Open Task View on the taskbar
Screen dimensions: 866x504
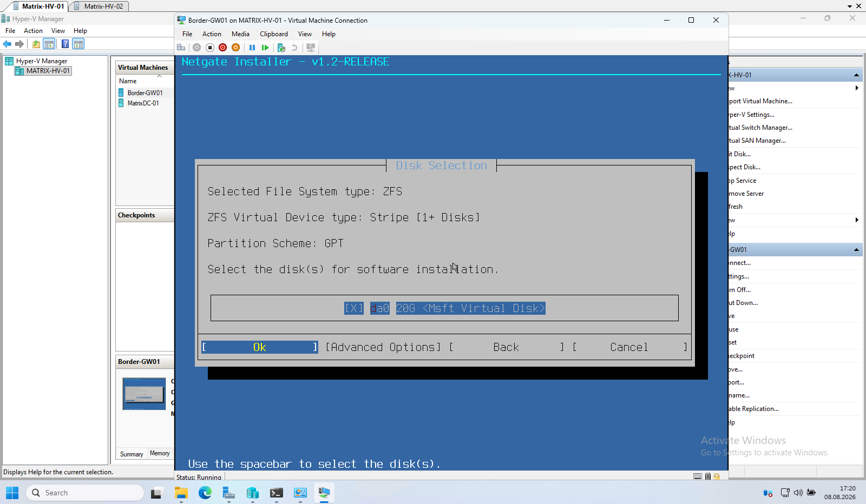click(x=156, y=493)
